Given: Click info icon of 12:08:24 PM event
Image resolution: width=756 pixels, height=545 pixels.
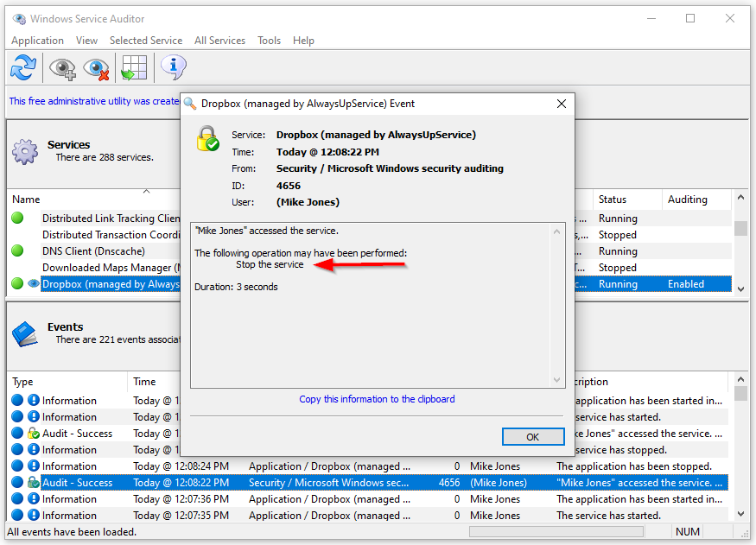Looking at the screenshot, I should (34, 466).
